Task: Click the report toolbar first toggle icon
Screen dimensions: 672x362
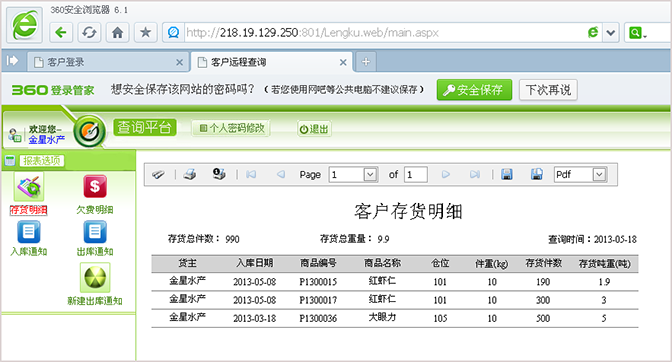Action: pyautogui.click(x=158, y=174)
